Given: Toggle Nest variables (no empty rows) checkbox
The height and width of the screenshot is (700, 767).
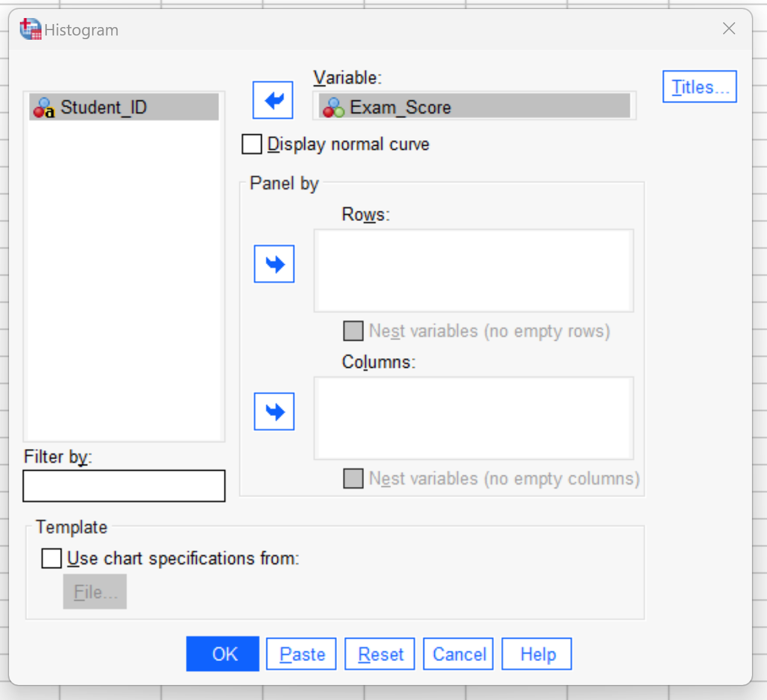Looking at the screenshot, I should click(x=353, y=331).
